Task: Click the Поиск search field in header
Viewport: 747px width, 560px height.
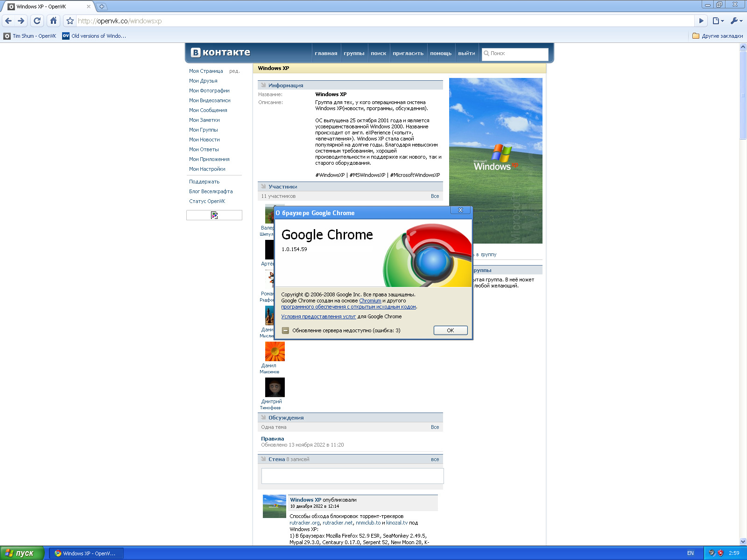Action: [x=515, y=54]
